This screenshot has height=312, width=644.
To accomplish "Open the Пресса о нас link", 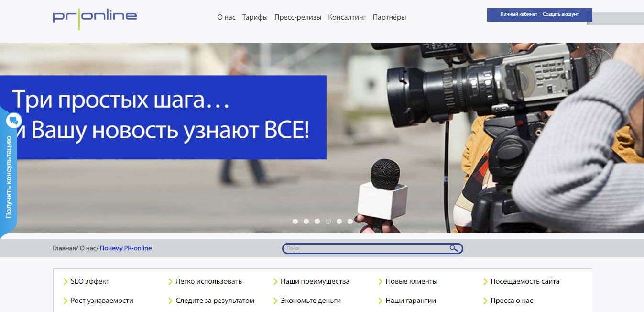I will (512, 301).
